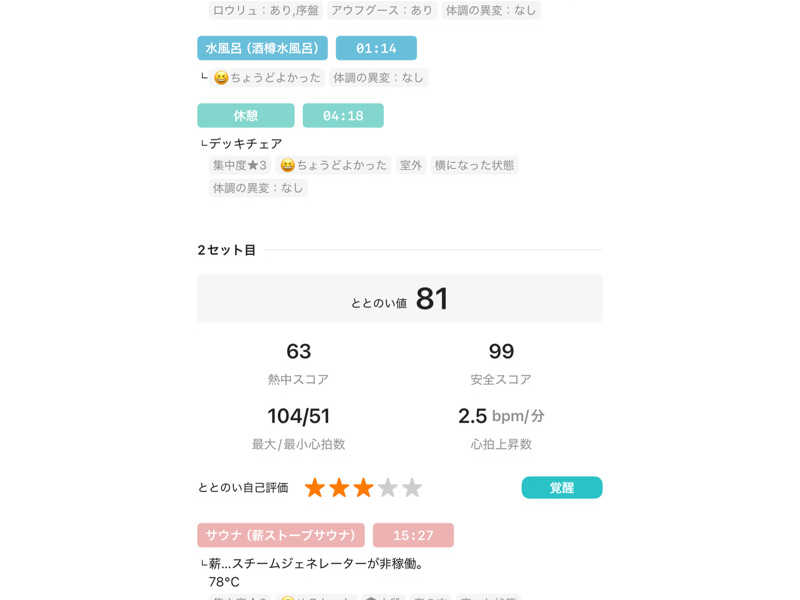Click the サウナ (薪ストーブサウナ) label
800x600 pixels.
pos(281,535)
